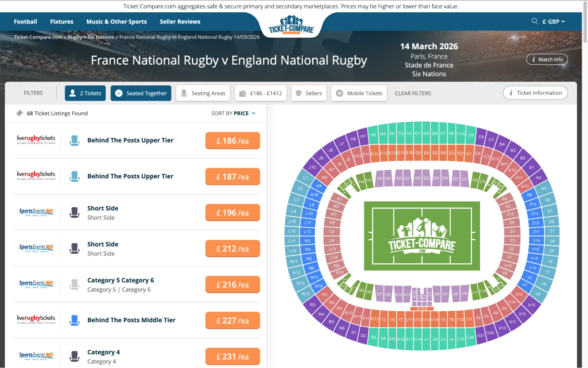Image resolution: width=588 pixels, height=368 pixels.
Task: Open the Fixtures menu
Action: [61, 21]
